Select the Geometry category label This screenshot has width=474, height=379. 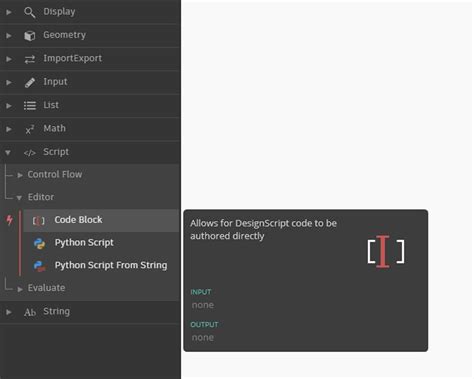[x=64, y=35]
